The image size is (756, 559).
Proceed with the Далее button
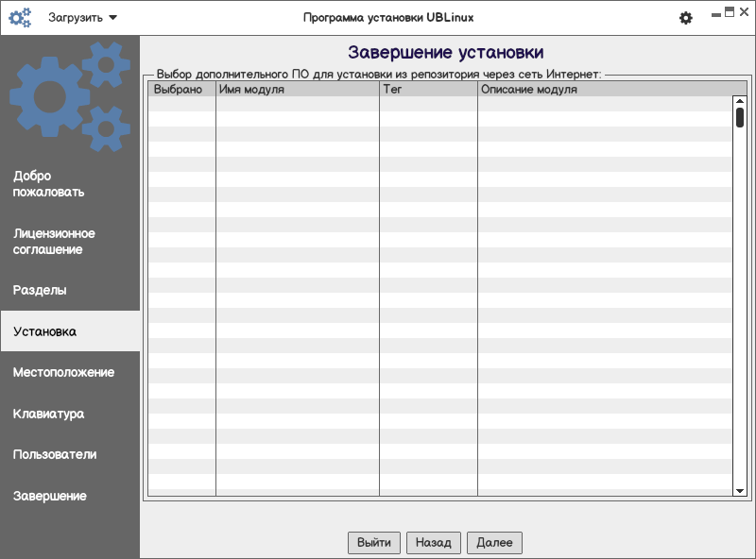(x=494, y=543)
